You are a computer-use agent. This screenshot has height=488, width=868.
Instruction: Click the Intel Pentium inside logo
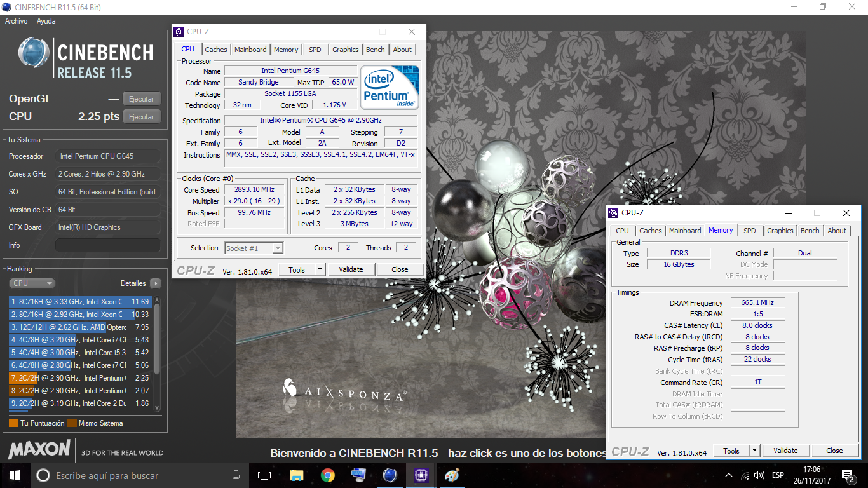pyautogui.click(x=390, y=87)
